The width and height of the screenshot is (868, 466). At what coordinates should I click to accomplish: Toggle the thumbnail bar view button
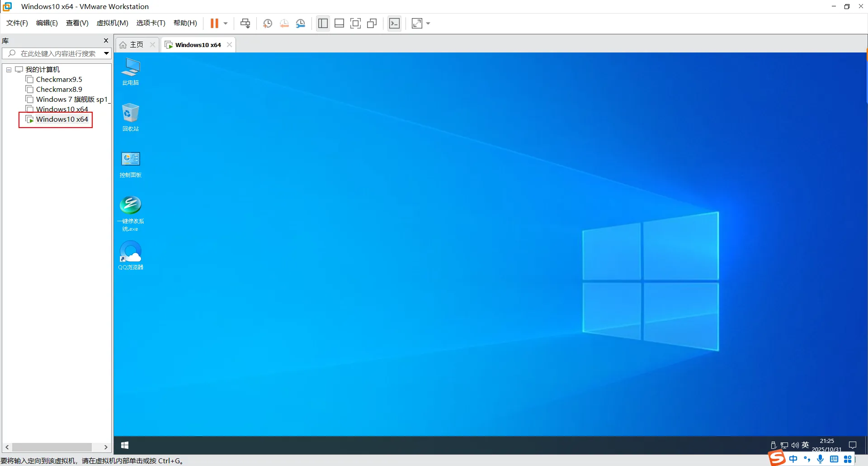[339, 24]
